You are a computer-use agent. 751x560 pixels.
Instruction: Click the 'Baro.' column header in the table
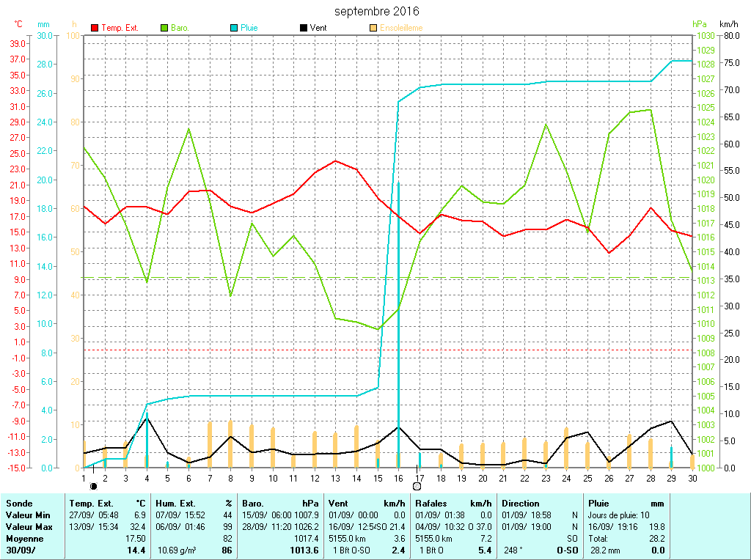point(253,504)
